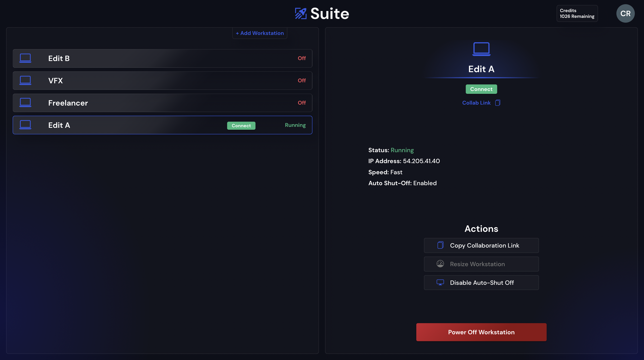Click the Collab Link text

coord(476,103)
